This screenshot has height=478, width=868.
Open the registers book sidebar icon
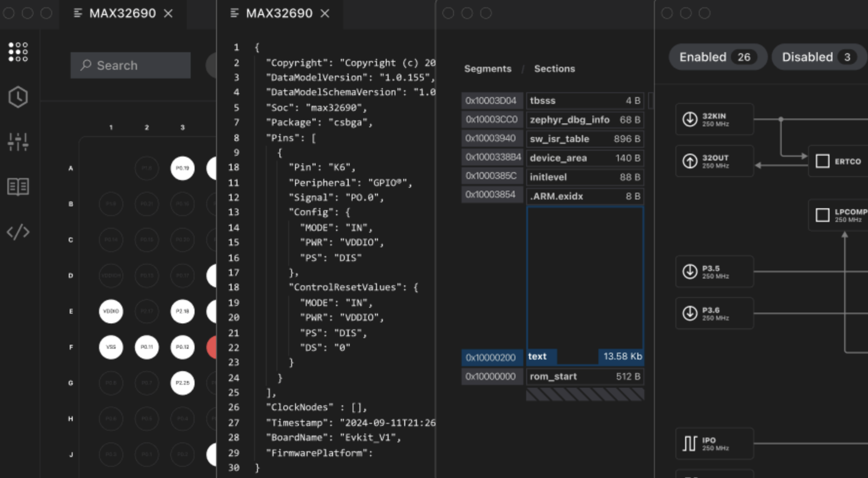pos(18,186)
